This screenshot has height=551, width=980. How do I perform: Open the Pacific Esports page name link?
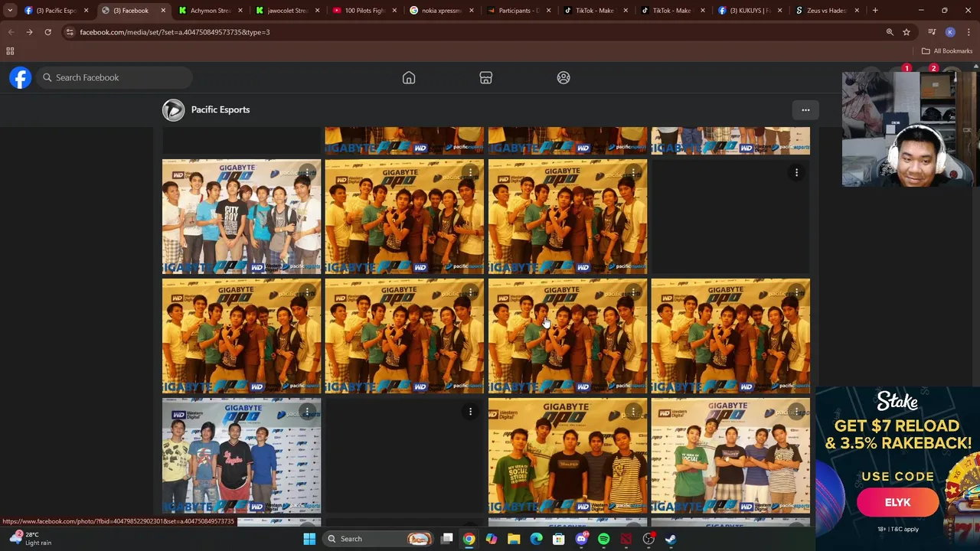click(x=220, y=109)
